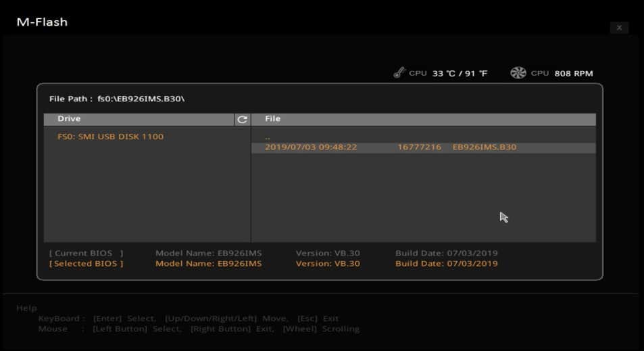Viewport: 644px width, 351px height.
Task: Click the file size 16777216 value
Action: [x=420, y=147]
